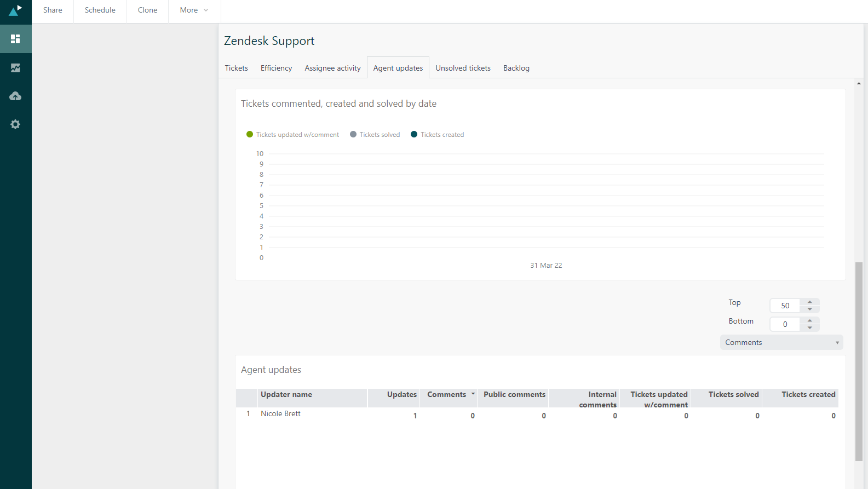
Task: Switch to the Unsolved tickets tab
Action: 463,68
